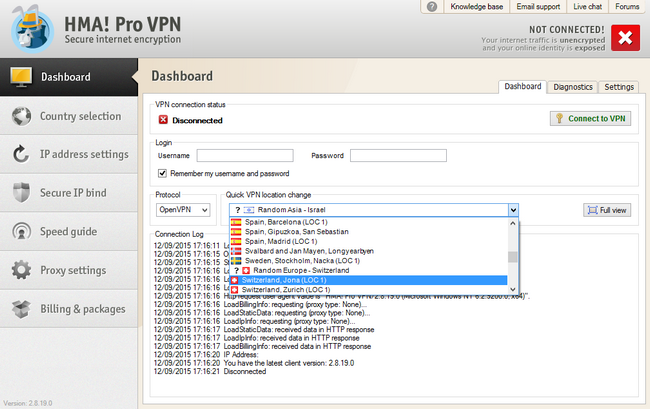Click the help question mark icon
The image size is (650, 409).
432,7
